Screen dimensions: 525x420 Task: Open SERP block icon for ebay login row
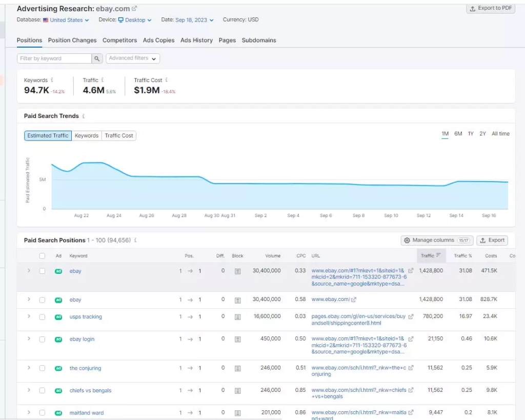point(238,339)
